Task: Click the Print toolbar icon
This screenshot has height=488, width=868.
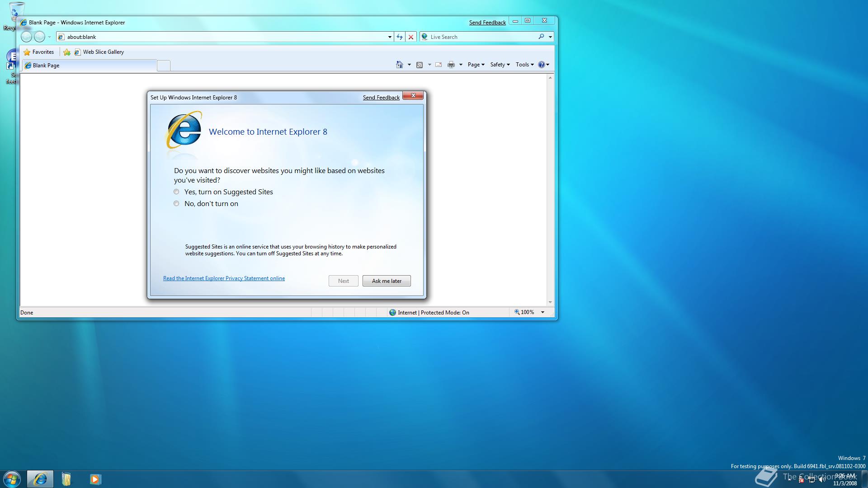Action: tap(451, 65)
